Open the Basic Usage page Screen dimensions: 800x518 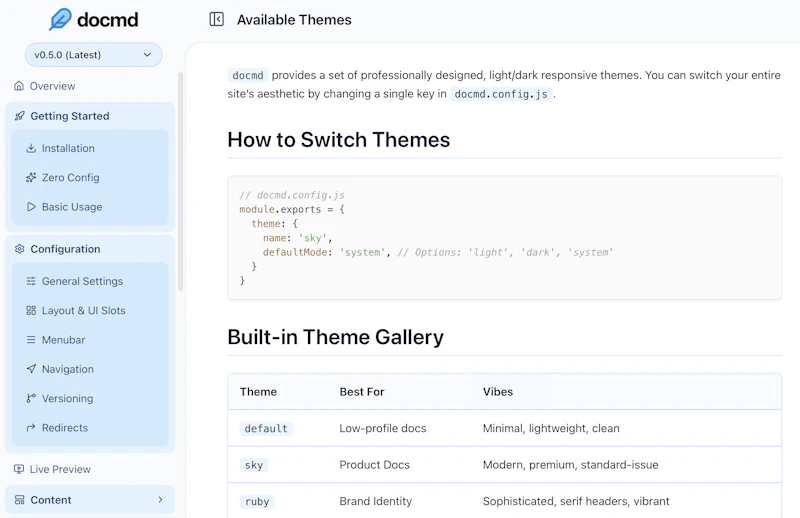point(72,207)
